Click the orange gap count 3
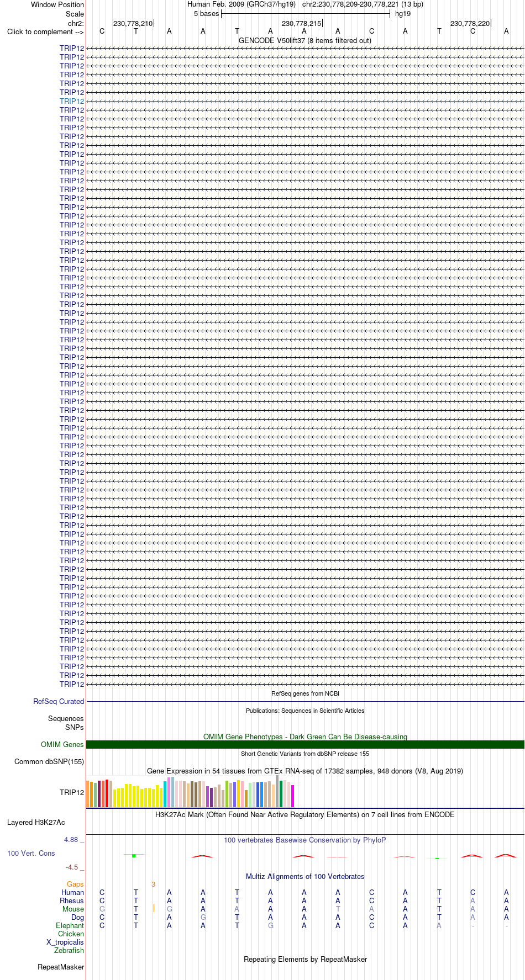Viewport: 525px width, 980px height. point(154,884)
